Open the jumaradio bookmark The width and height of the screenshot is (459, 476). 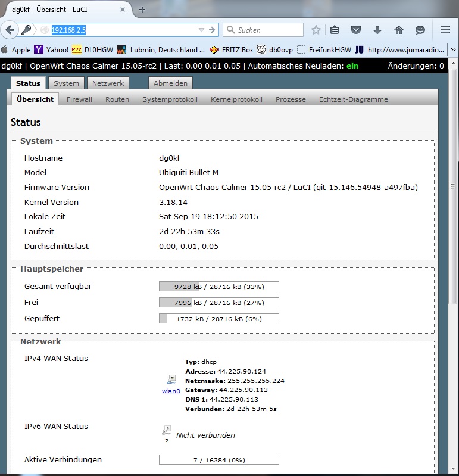tap(399, 49)
